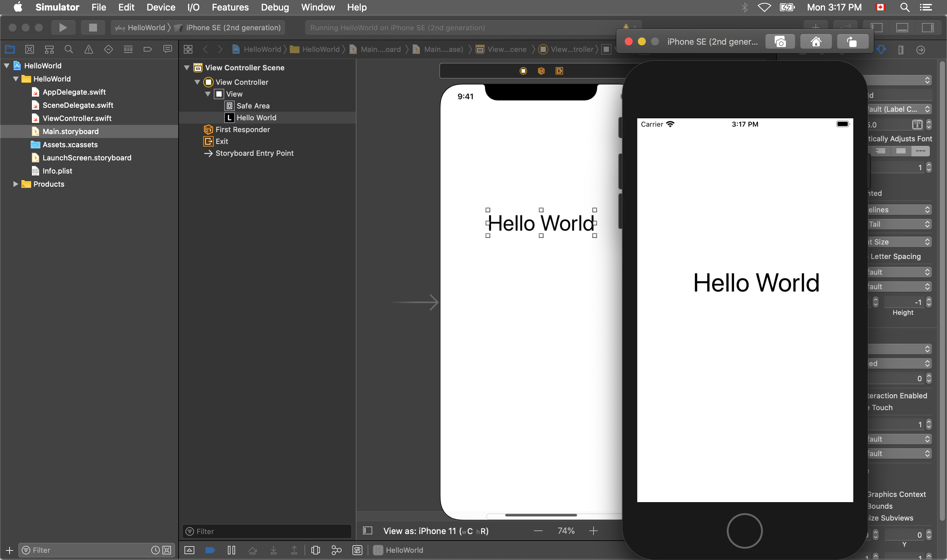The image size is (947, 560).
Task: Click View as: iPhone 11 device button
Action: tap(436, 531)
